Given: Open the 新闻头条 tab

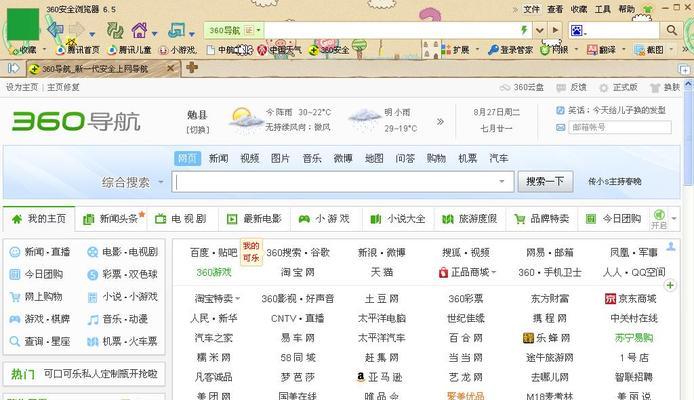Looking at the screenshot, I should pos(112,219).
